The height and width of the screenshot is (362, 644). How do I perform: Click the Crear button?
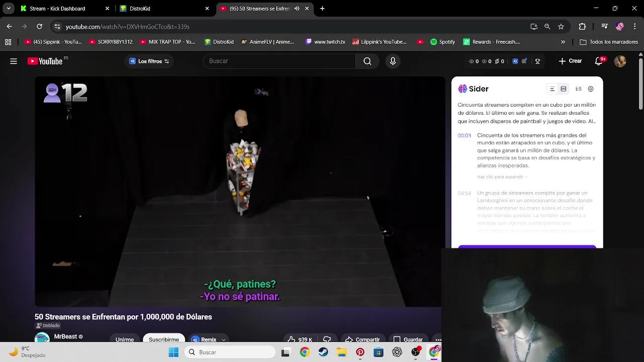[570, 61]
